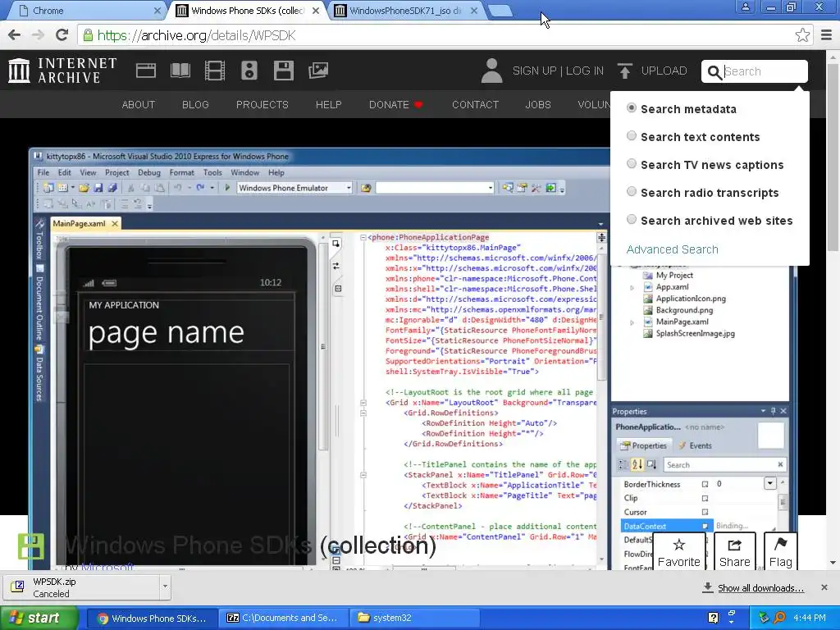Image resolution: width=840 pixels, height=630 pixels.
Task: Bookmark this page with the star icon
Action: pos(802,35)
